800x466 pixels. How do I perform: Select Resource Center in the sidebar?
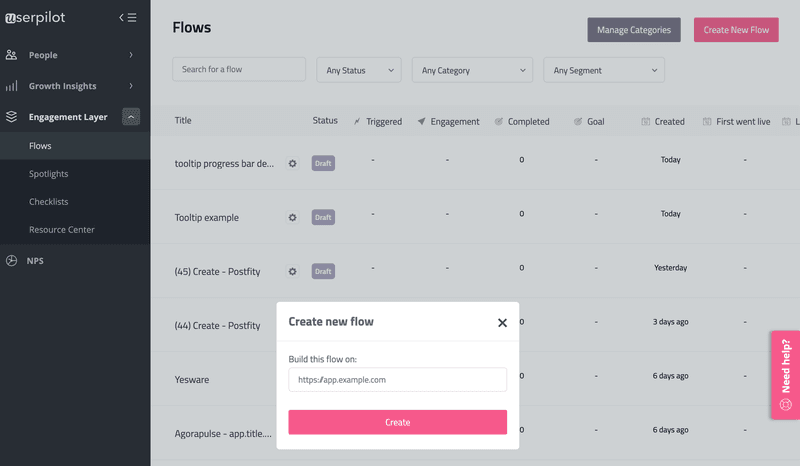tap(62, 230)
